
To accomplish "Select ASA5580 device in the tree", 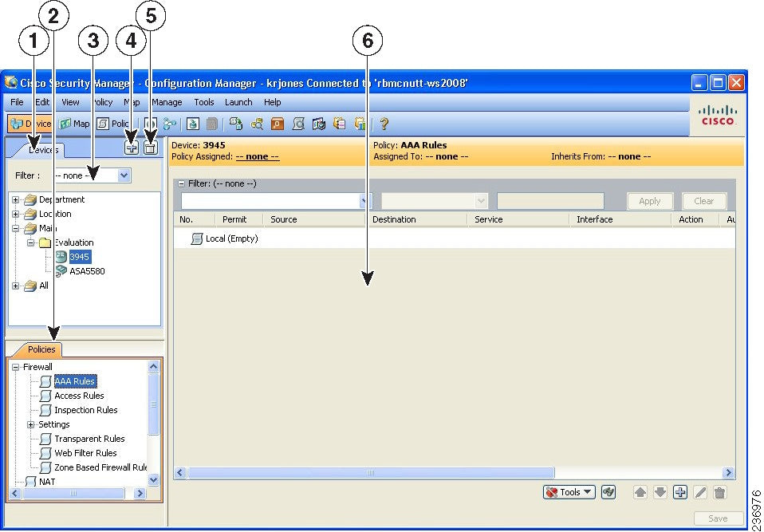I will coord(86,271).
